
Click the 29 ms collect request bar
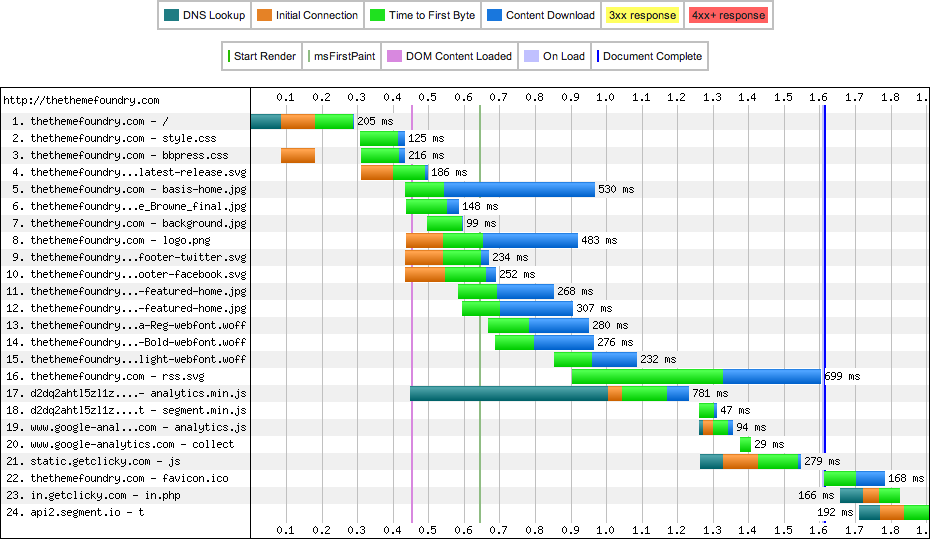[746, 444]
